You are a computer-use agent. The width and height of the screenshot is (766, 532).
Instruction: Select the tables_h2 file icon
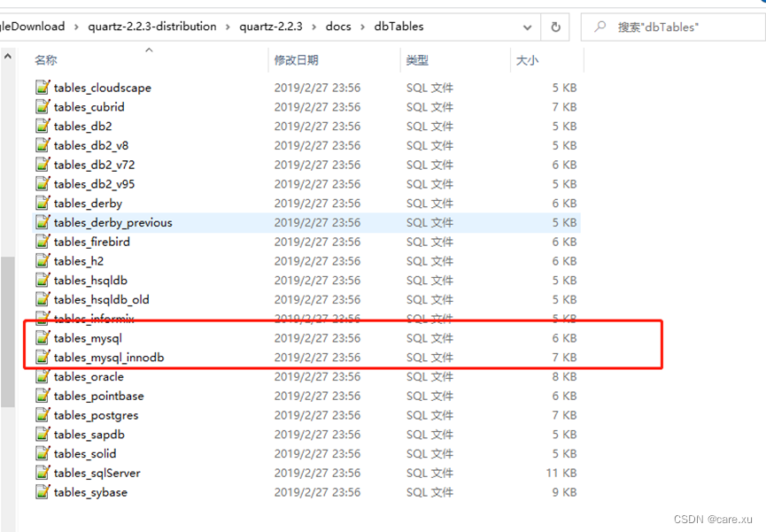pos(43,260)
